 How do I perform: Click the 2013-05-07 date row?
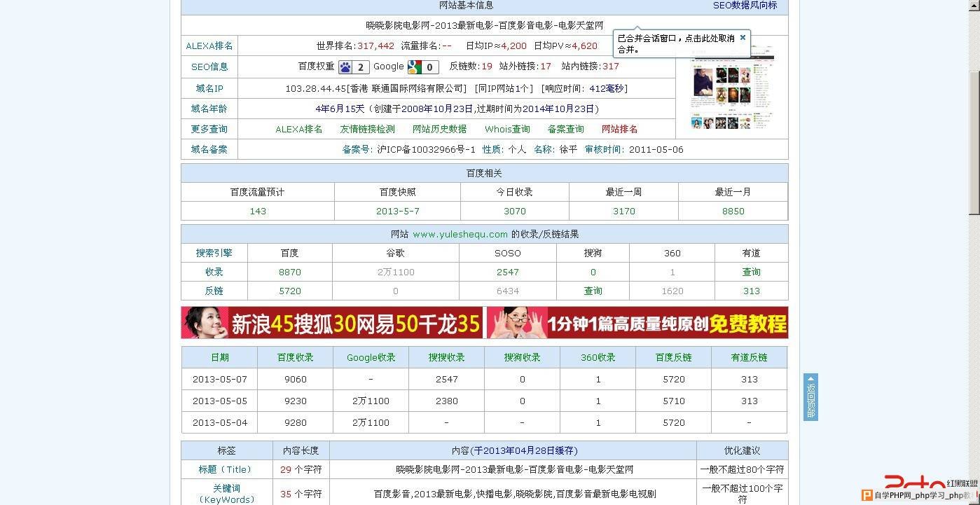pyautogui.click(x=220, y=379)
